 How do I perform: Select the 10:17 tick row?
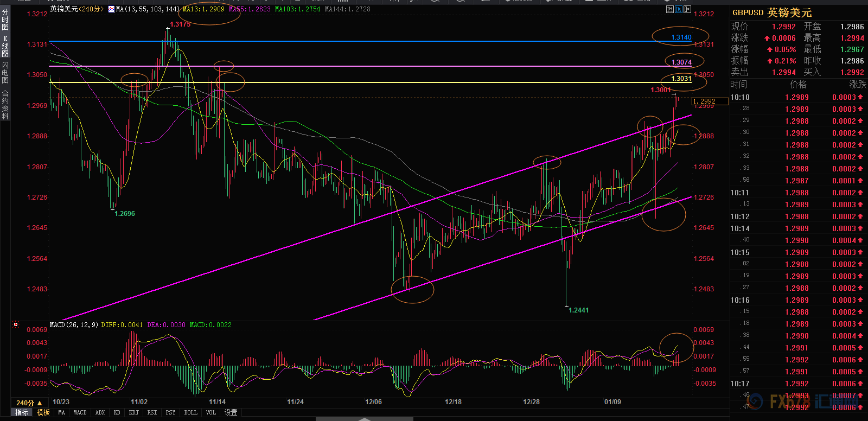[799, 384]
